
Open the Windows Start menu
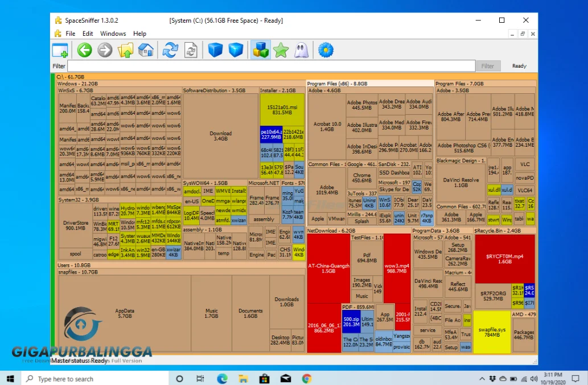point(10,379)
